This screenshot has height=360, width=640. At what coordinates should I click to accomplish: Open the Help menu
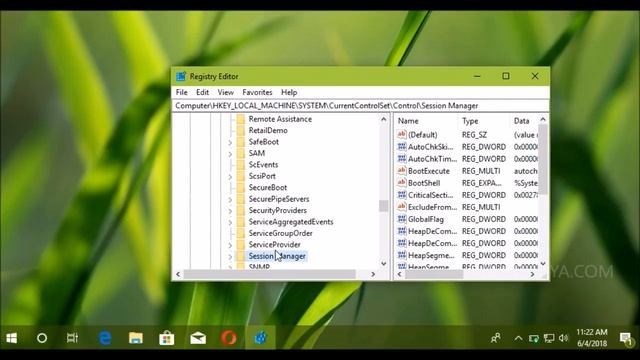click(x=289, y=92)
